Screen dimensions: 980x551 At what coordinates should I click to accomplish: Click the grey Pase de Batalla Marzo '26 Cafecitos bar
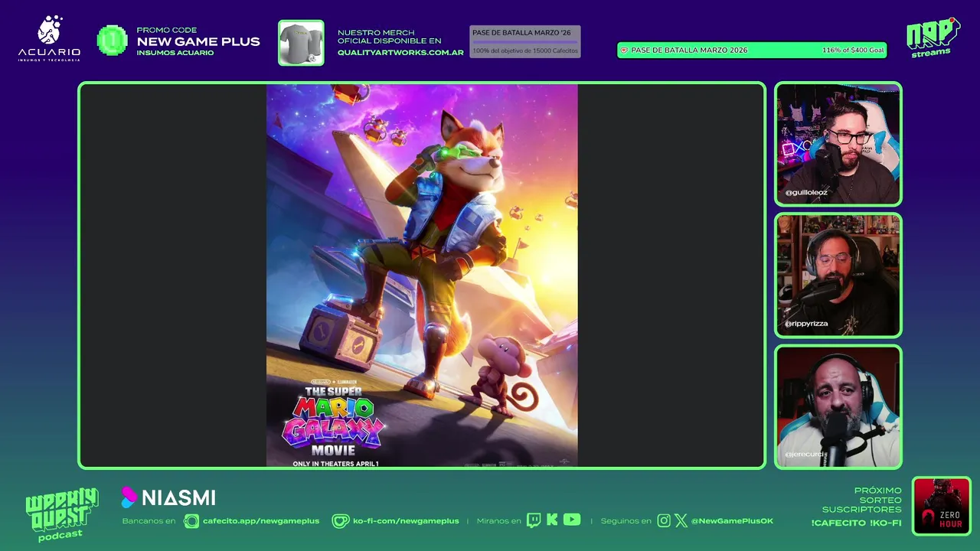click(525, 41)
